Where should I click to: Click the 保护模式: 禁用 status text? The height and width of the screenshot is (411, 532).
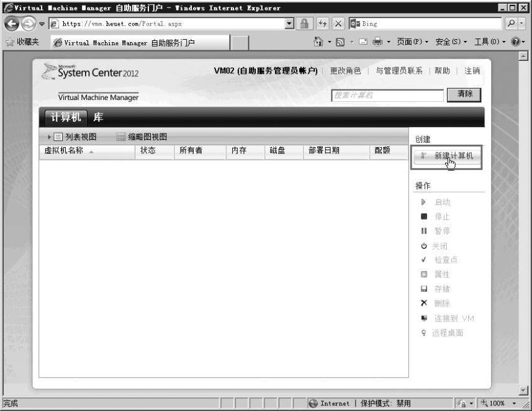pos(385,403)
